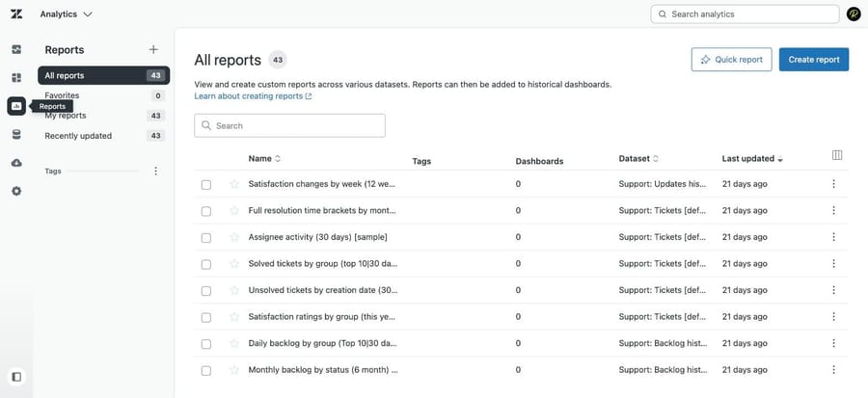Open options menu for Unsolved tickets by creation date
The image size is (868, 398).
click(x=833, y=290)
